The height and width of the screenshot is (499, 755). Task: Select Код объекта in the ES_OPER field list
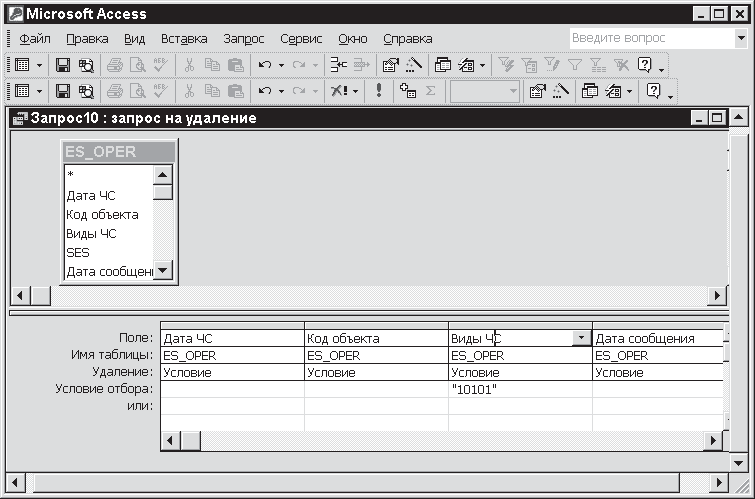[102, 215]
